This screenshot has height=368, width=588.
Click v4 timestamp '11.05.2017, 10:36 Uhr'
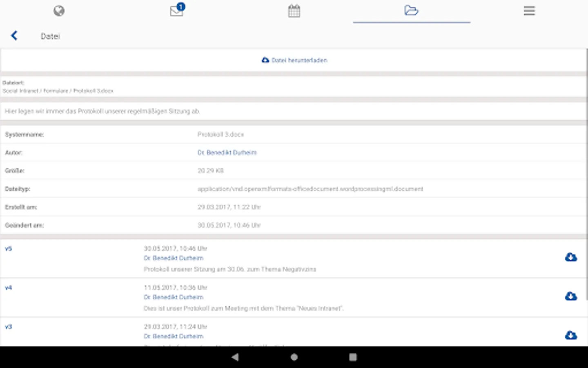point(176,288)
